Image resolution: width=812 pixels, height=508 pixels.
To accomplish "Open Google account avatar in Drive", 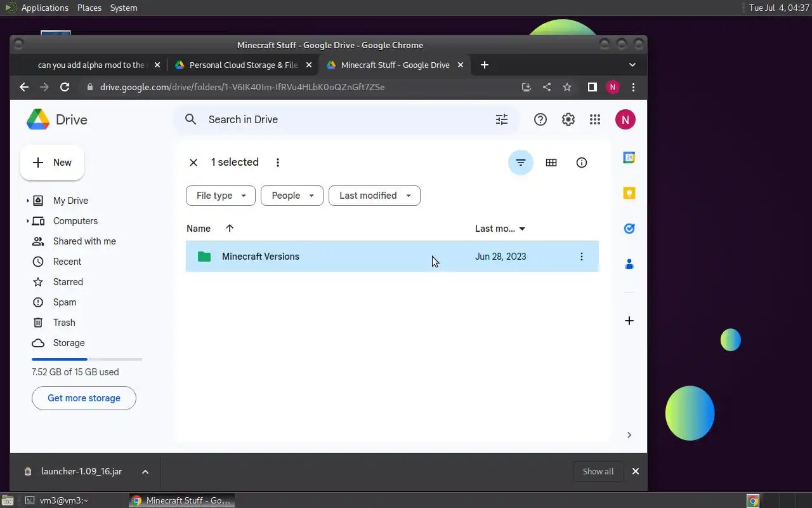I will click(625, 119).
